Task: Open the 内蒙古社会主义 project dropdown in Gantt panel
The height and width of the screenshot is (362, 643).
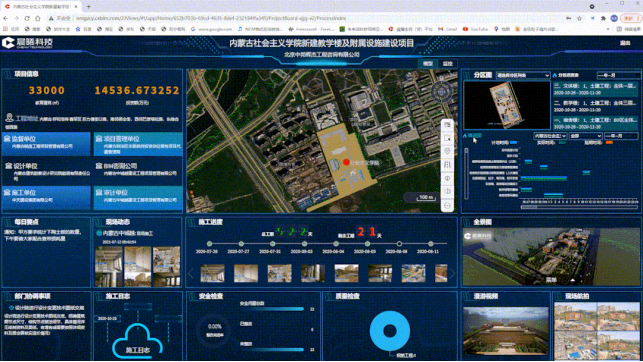Action: point(550,136)
